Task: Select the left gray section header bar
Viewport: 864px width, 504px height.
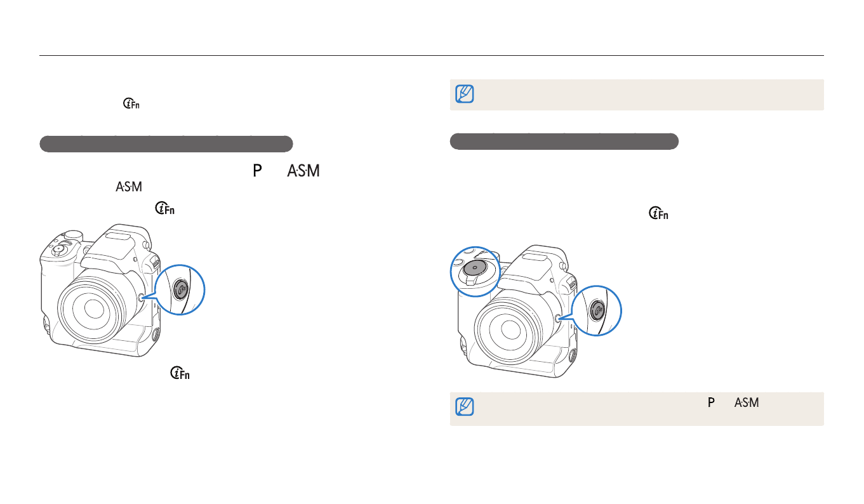Action: (x=166, y=143)
